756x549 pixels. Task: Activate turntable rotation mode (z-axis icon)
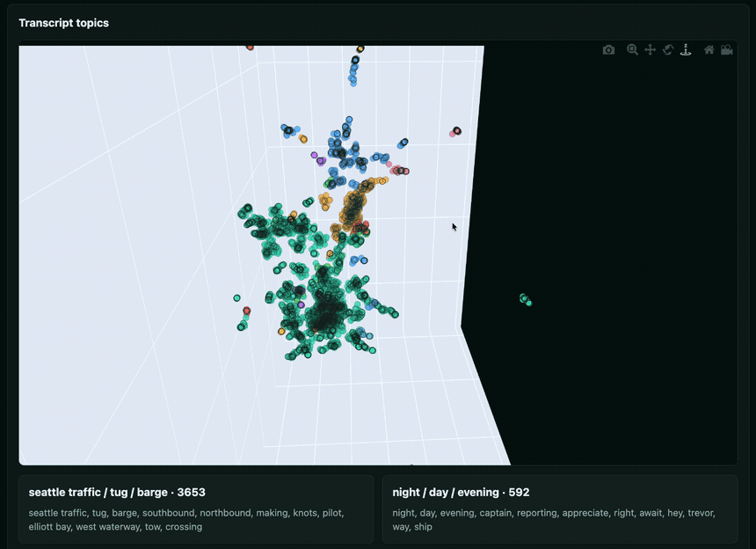click(x=686, y=49)
